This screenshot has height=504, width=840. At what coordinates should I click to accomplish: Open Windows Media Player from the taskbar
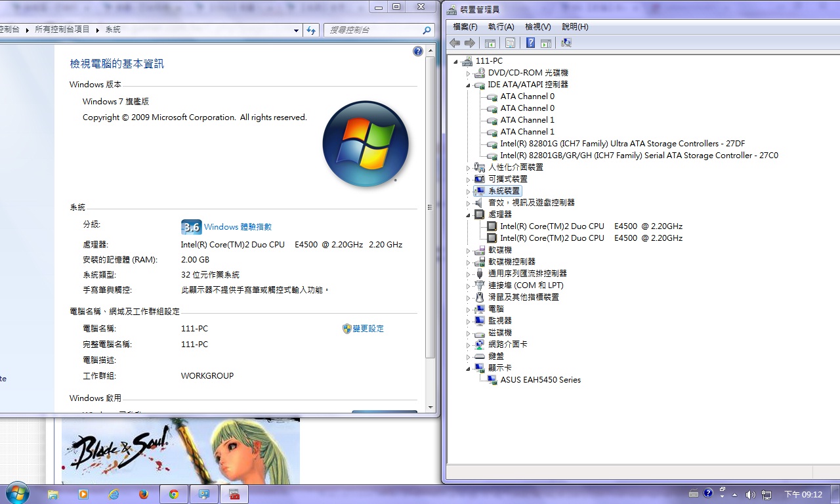point(83,494)
